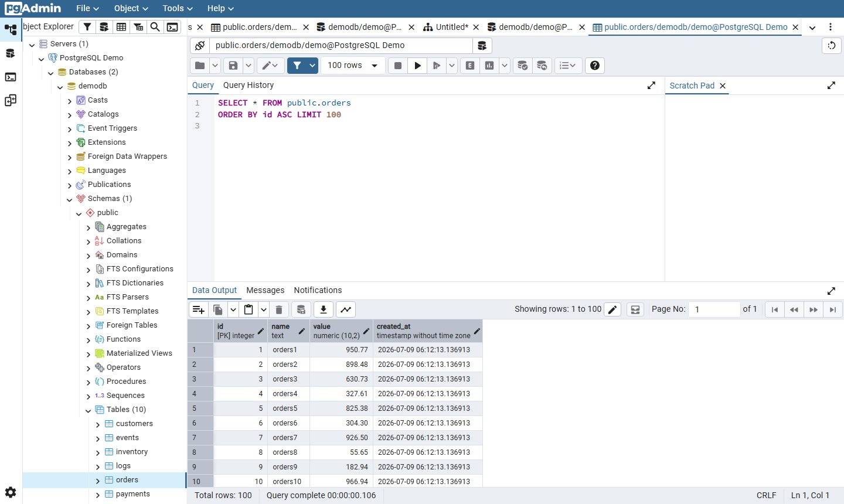
Task: Click the reset layout icon at top right
Action: tap(831, 46)
